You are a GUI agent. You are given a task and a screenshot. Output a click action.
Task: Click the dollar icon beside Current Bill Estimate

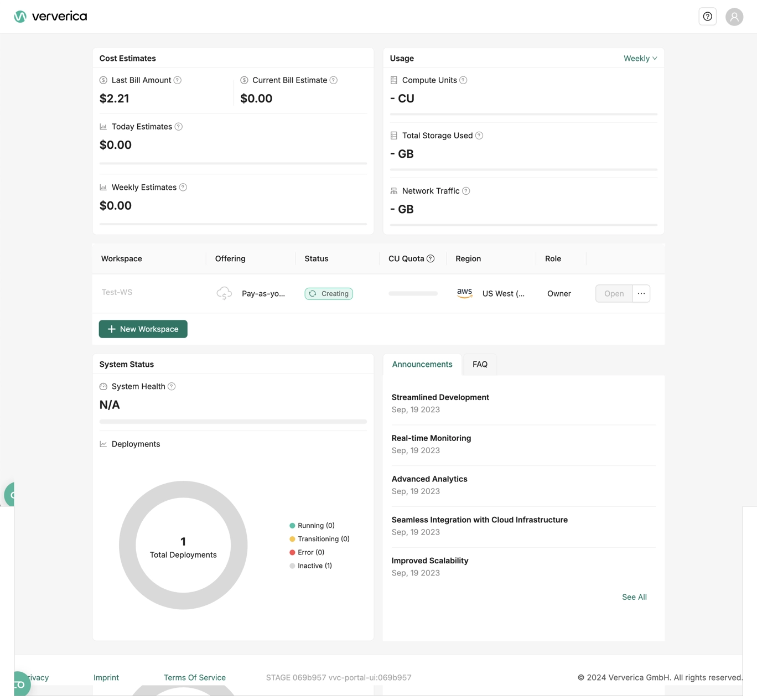click(x=244, y=80)
